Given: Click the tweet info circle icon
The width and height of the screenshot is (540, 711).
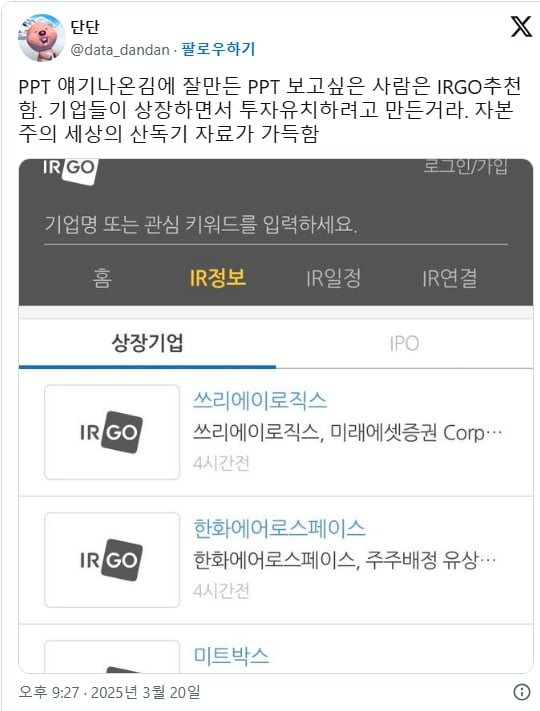Looking at the screenshot, I should 522,692.
